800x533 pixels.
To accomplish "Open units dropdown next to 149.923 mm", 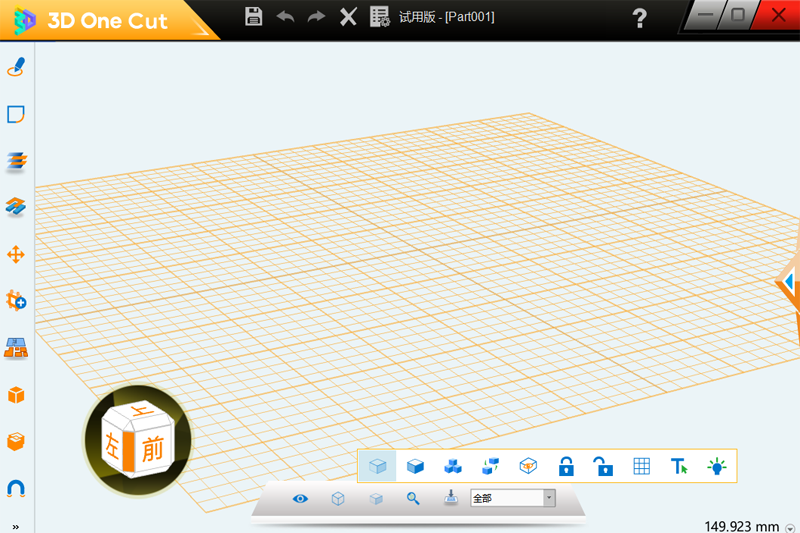I will (790, 527).
